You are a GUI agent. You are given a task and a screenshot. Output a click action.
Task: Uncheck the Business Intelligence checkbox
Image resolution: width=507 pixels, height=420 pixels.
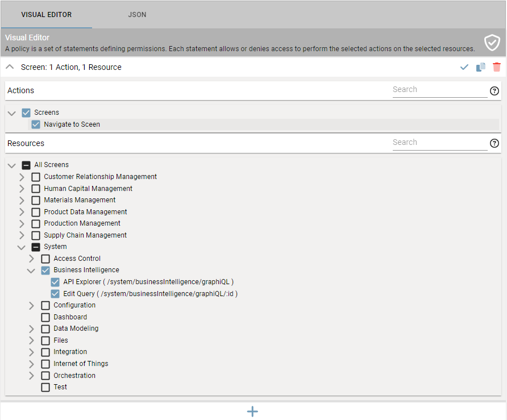45,271
